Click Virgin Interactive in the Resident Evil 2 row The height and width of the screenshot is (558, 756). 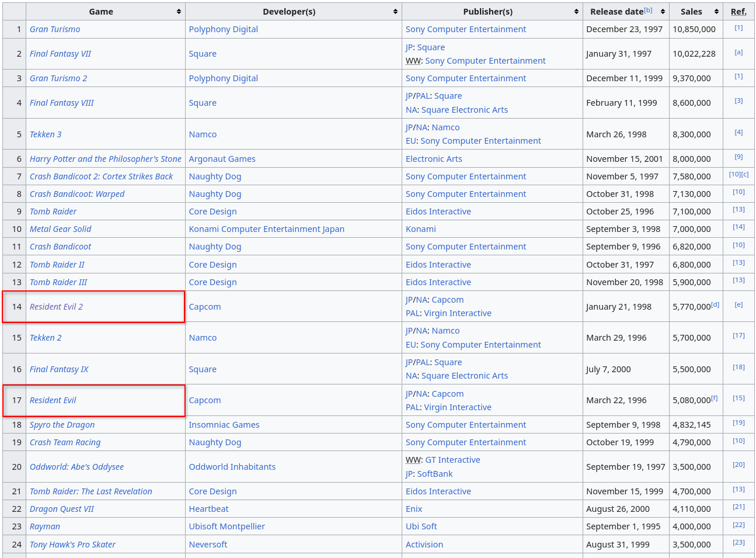click(x=458, y=313)
